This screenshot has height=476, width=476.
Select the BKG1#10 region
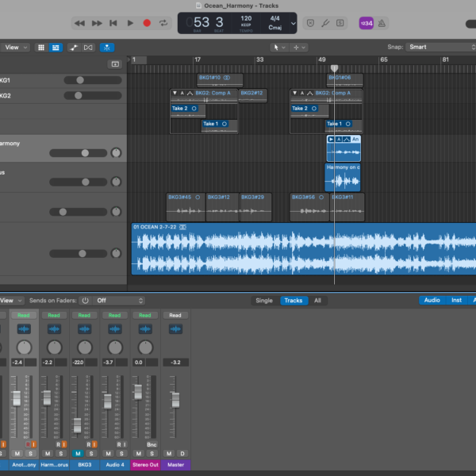coord(220,80)
